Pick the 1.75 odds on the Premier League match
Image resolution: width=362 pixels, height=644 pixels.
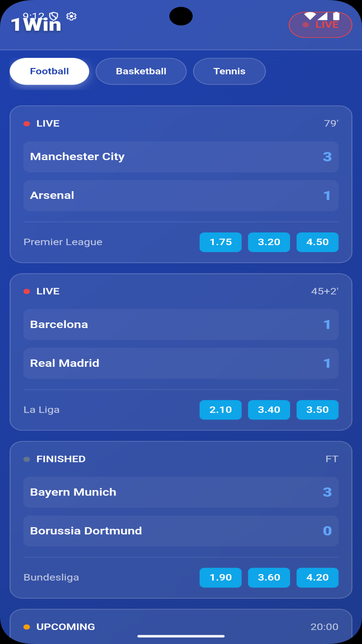point(221,242)
